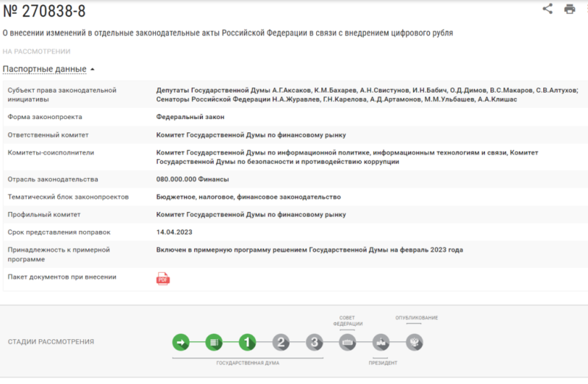Select the green arrow submission stage

[181, 342]
